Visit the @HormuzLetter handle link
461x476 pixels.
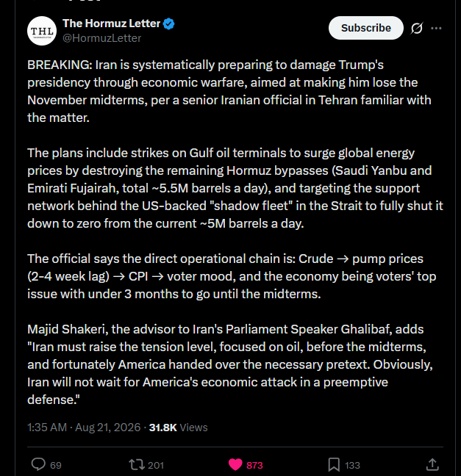click(x=101, y=38)
